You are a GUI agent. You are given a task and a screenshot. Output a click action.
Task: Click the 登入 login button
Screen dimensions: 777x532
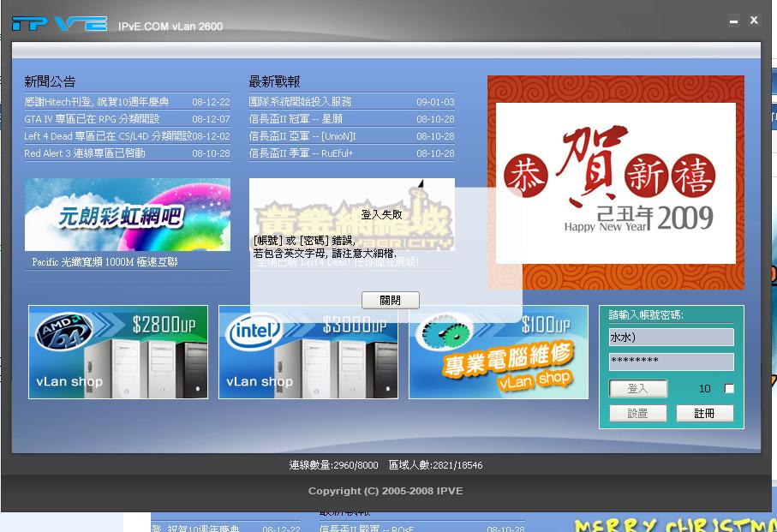[x=637, y=388]
